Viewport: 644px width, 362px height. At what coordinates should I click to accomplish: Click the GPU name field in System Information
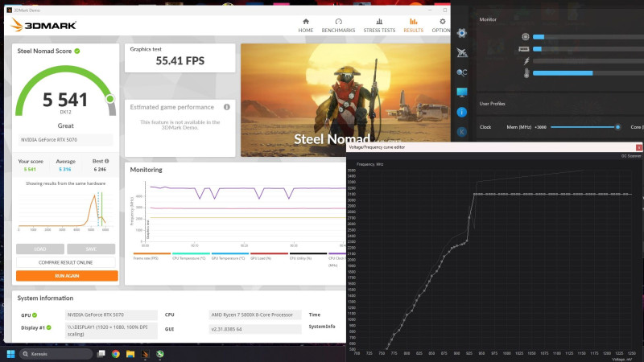coord(111,315)
